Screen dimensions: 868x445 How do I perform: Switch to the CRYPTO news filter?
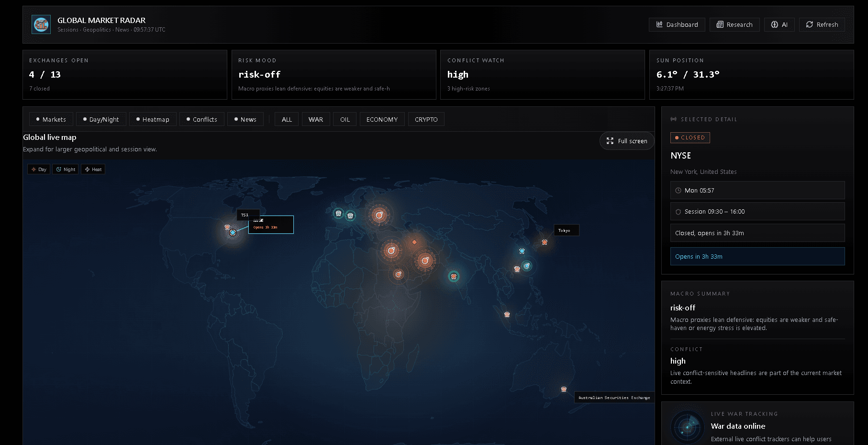426,119
